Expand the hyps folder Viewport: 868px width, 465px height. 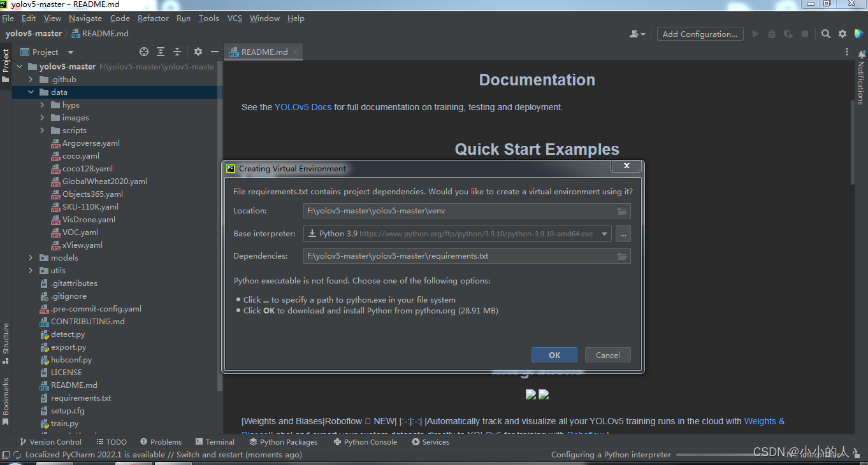[42, 104]
